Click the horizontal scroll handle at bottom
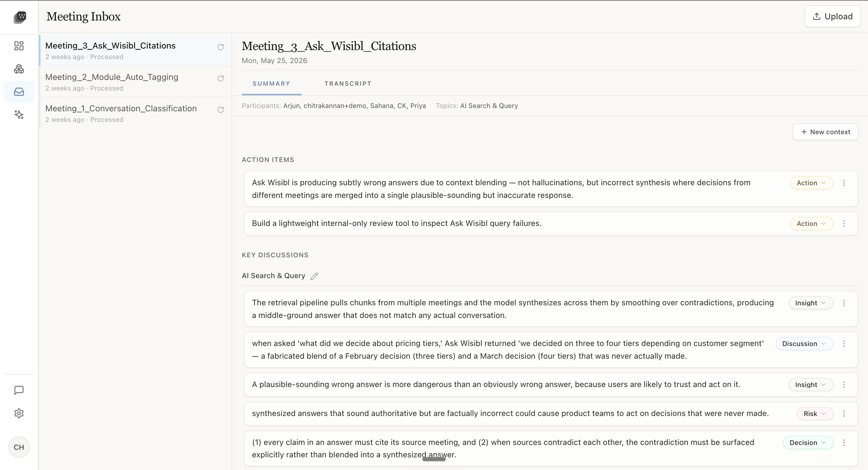 (x=434, y=459)
